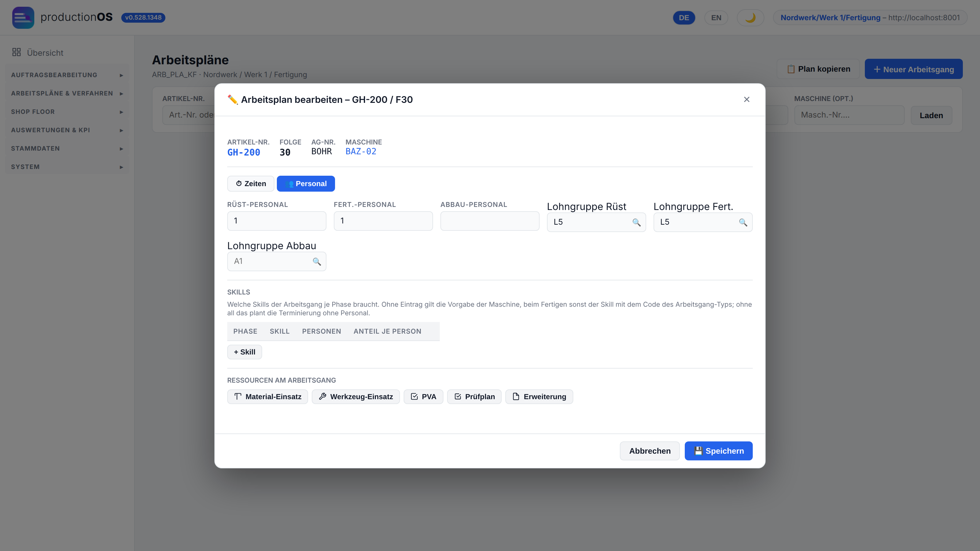
Task: Expand Stammdaten sidebar section
Action: point(67,148)
